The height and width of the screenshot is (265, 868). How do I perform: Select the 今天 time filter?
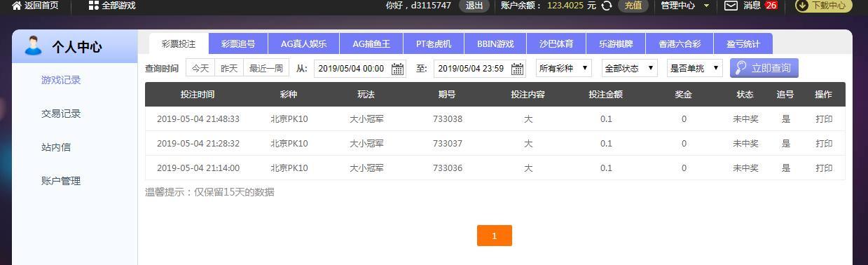200,68
